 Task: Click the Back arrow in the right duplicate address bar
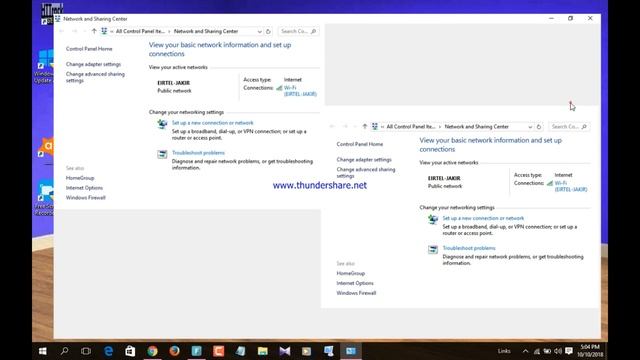(x=332, y=127)
